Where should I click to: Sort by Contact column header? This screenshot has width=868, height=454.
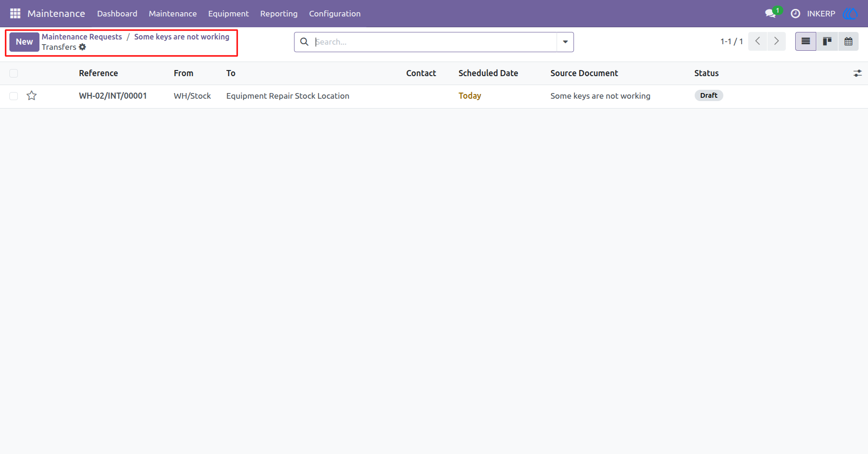click(x=421, y=73)
